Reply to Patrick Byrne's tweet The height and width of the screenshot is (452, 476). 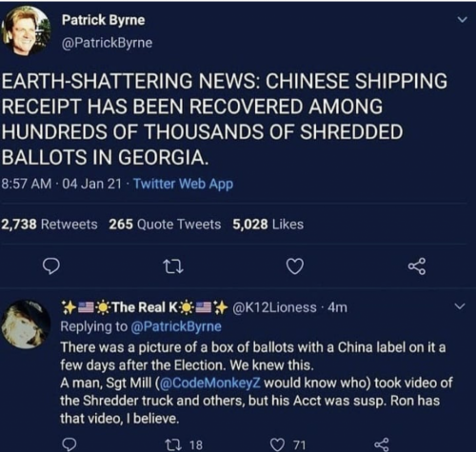point(51,266)
